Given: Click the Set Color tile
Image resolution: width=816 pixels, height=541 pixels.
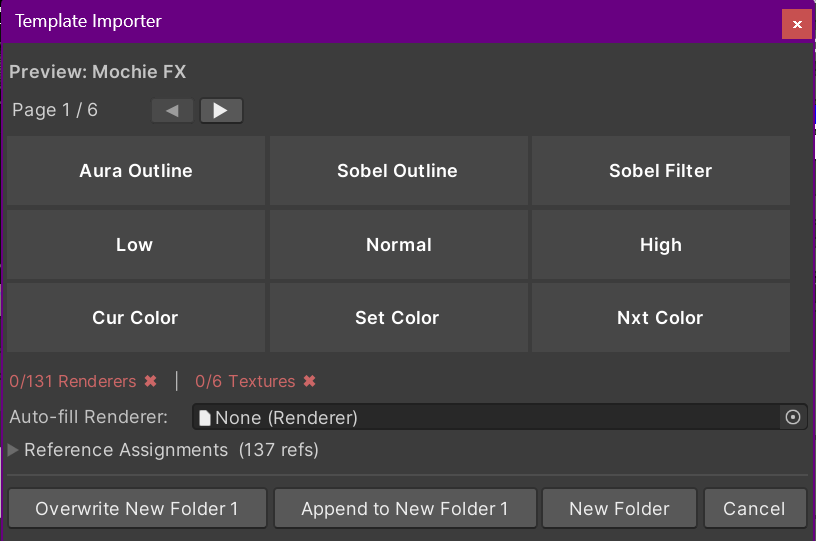Looking at the screenshot, I should pyautogui.click(x=399, y=317).
